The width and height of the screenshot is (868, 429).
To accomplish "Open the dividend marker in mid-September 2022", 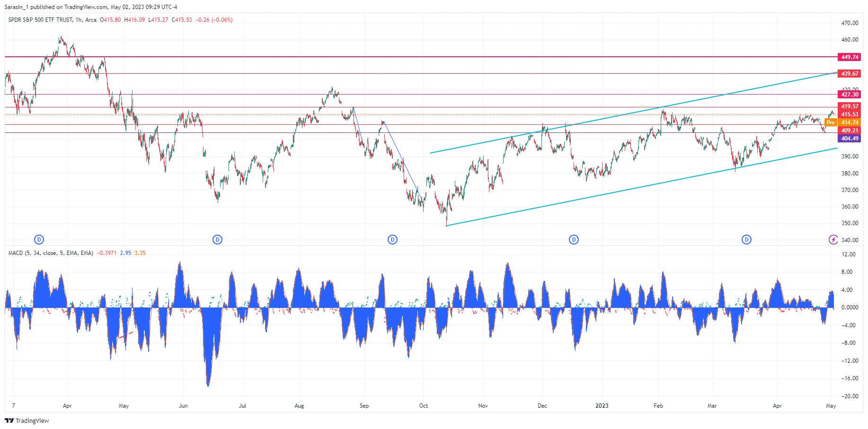I will pos(392,240).
